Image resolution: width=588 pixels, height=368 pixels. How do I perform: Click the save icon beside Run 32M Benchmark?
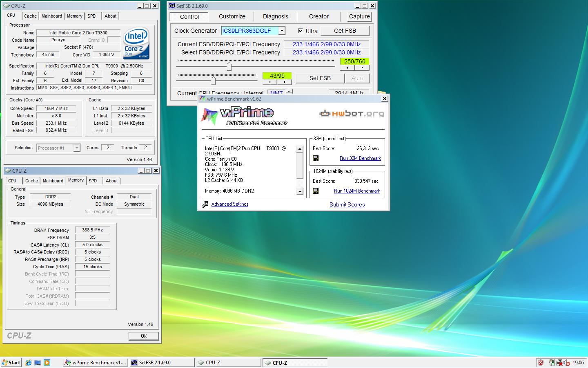(x=316, y=158)
